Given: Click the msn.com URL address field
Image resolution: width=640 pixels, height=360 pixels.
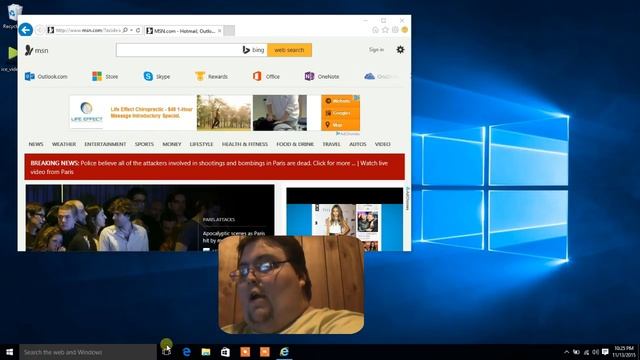Looking at the screenshot, I should pyautogui.click(x=87, y=30).
